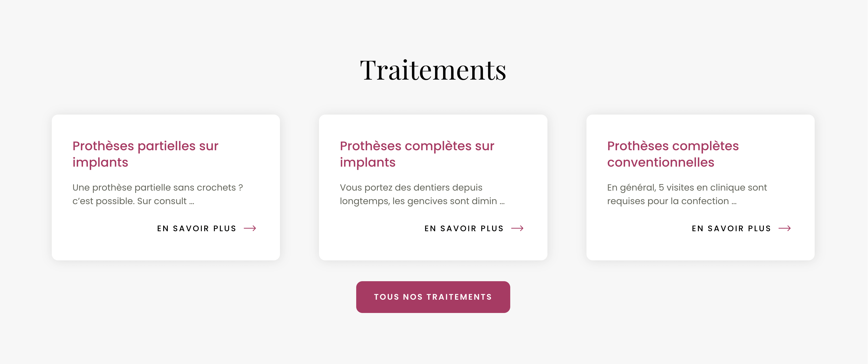This screenshot has height=364, width=868.
Task: Open 'En savoir plus' for Prothèses complètes conventionnelles
Action: pyautogui.click(x=731, y=229)
